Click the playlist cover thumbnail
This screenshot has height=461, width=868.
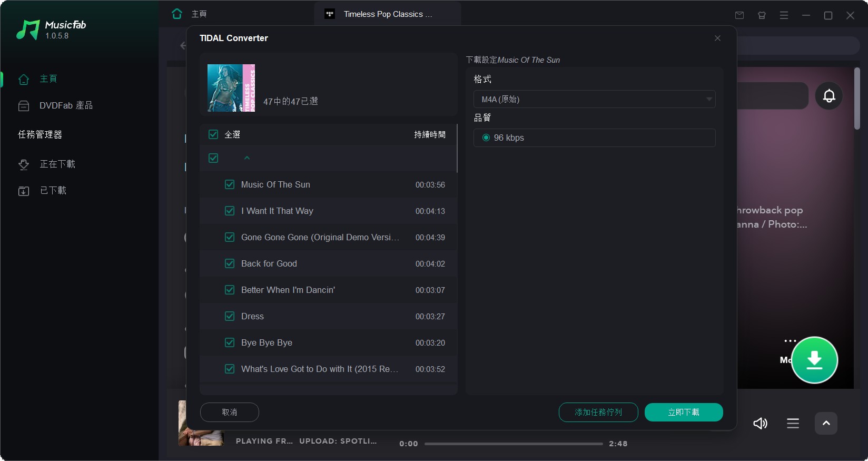click(231, 88)
